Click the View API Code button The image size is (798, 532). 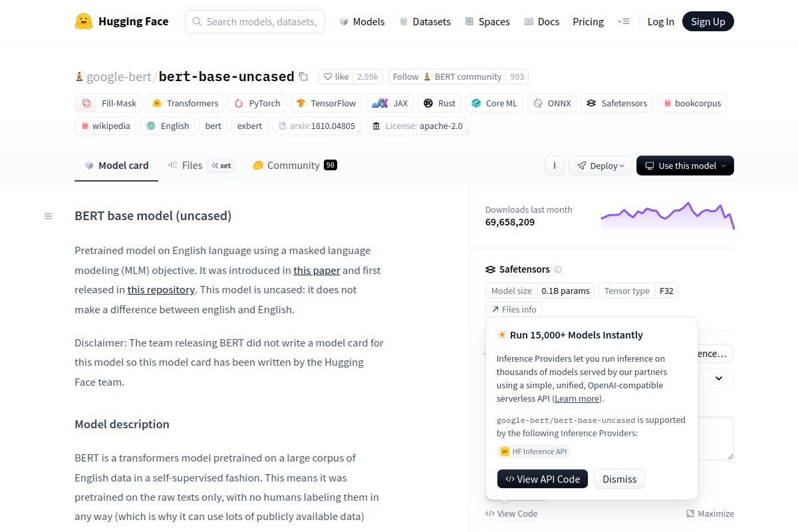click(x=542, y=479)
